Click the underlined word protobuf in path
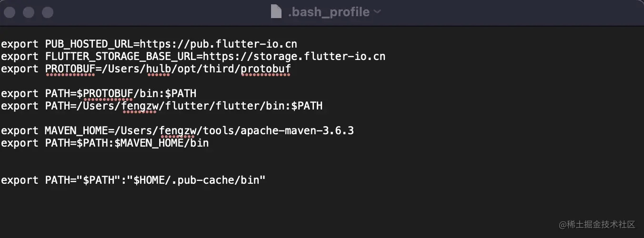Viewport: 644px width, 238px height. coord(266,69)
